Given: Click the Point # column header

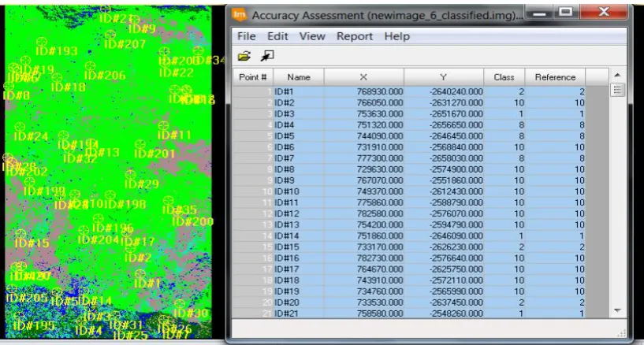Looking at the screenshot, I should pos(253,77).
